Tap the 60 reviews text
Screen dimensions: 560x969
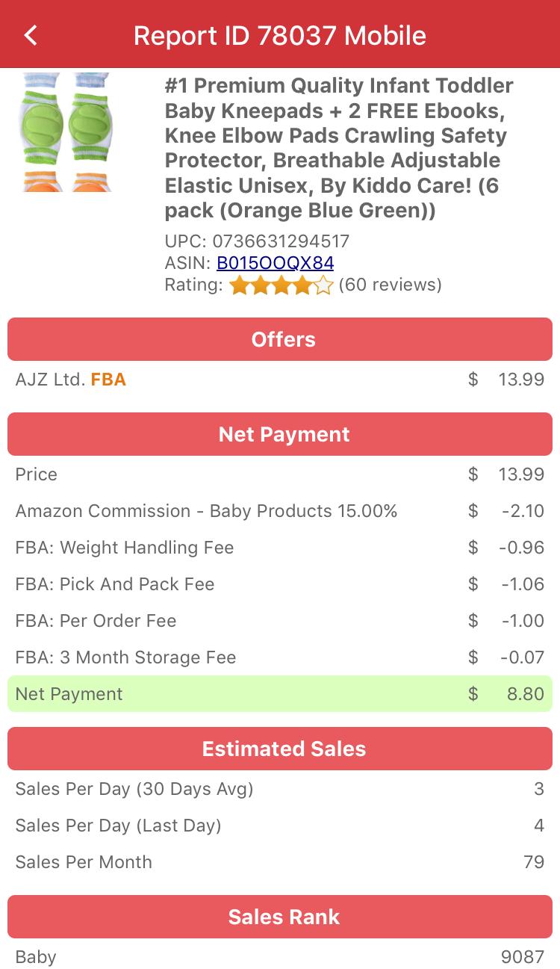[390, 285]
